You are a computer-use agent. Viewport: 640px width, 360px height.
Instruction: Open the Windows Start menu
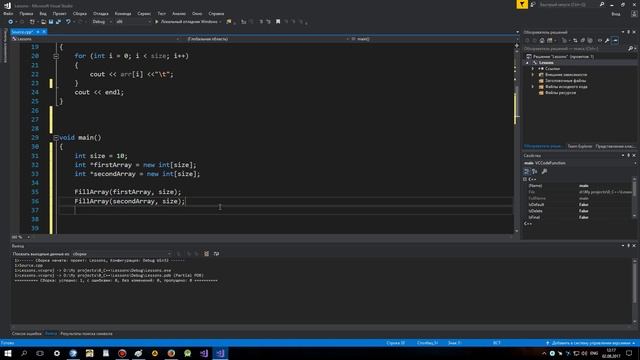tap(8, 353)
